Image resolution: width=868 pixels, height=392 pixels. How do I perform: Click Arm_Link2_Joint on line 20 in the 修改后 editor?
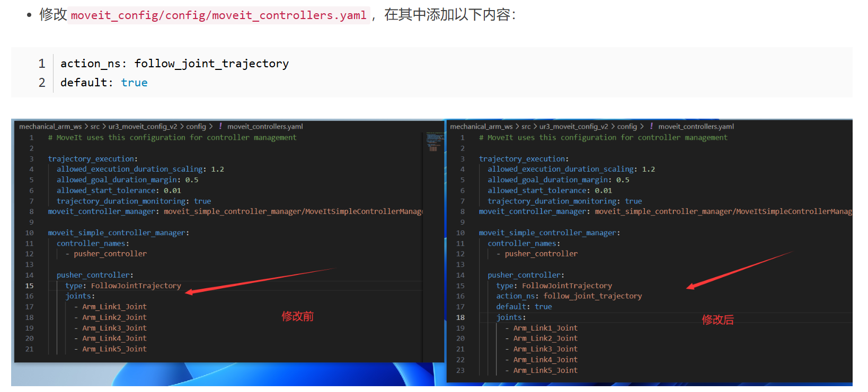pyautogui.click(x=545, y=338)
